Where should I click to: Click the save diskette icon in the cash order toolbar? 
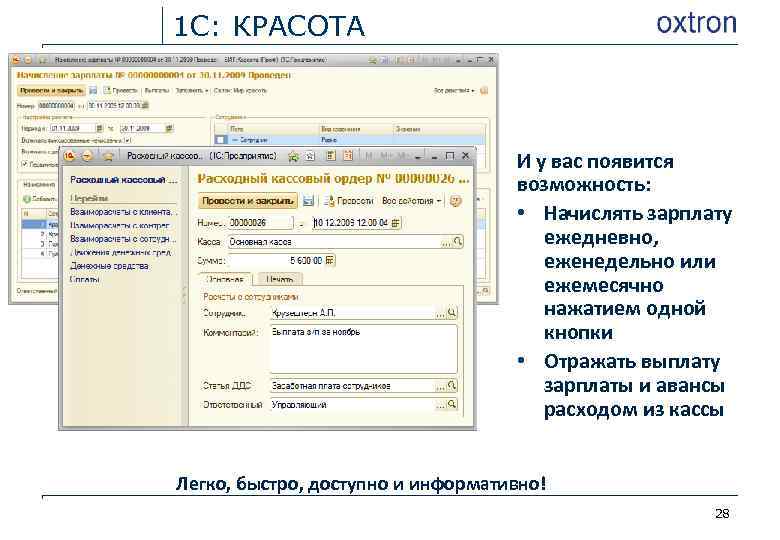(308, 201)
